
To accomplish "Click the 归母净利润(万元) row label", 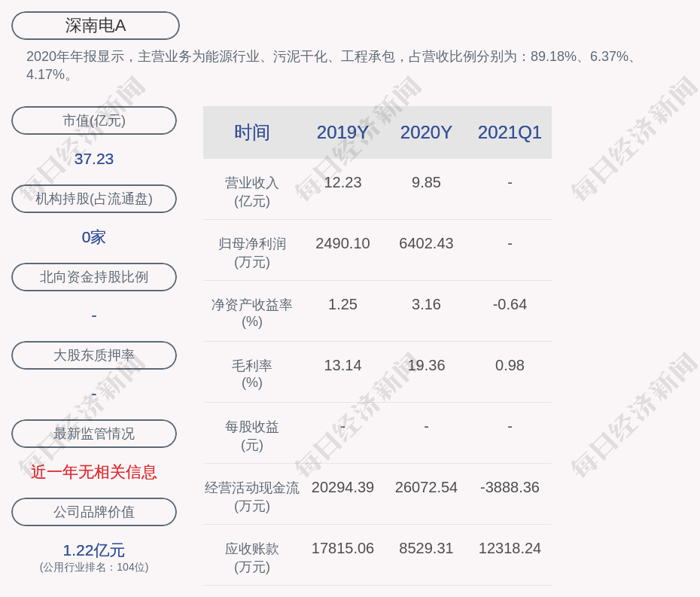I will [x=252, y=253].
